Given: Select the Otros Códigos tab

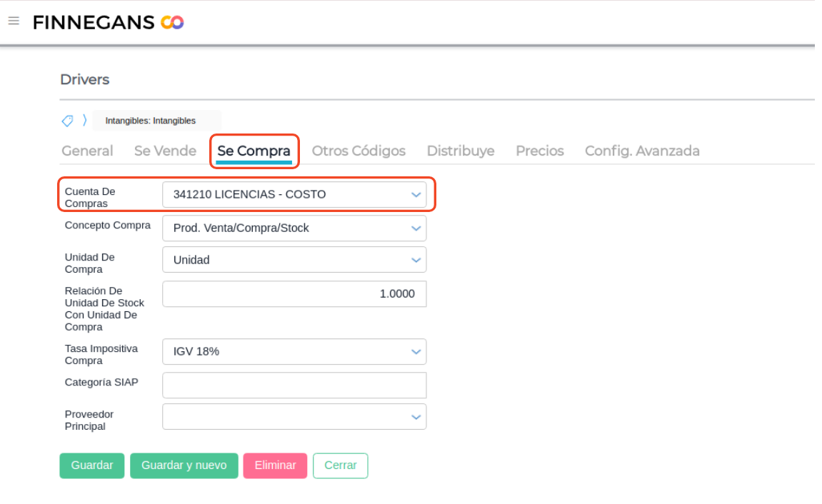Looking at the screenshot, I should pyautogui.click(x=359, y=151).
